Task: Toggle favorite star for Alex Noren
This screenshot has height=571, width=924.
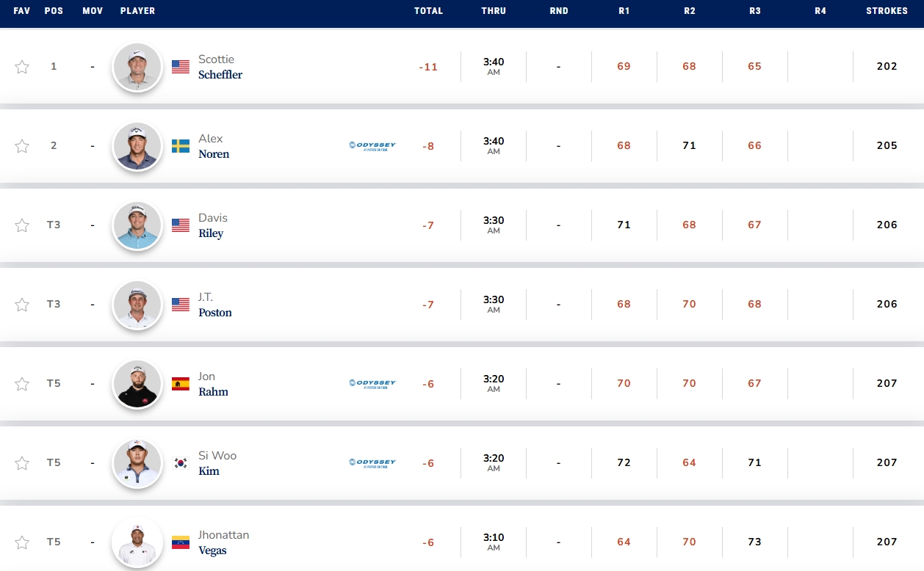Action: click(22, 146)
